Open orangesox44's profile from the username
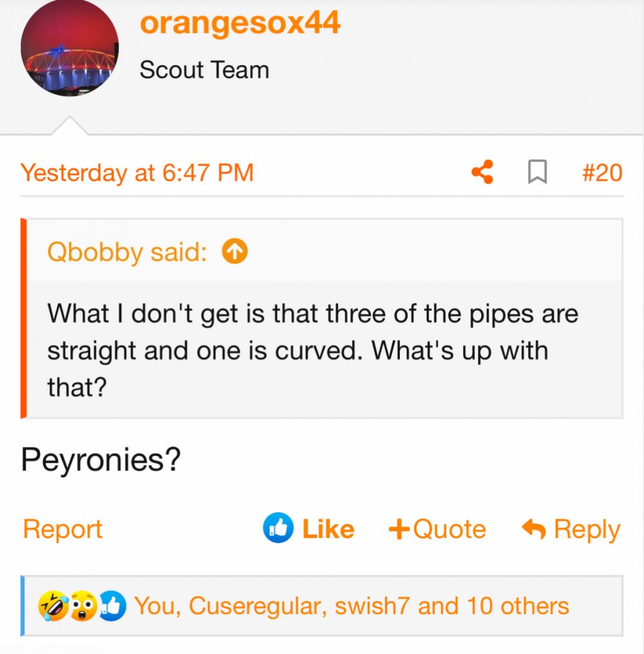The width and height of the screenshot is (644, 654). tap(240, 24)
